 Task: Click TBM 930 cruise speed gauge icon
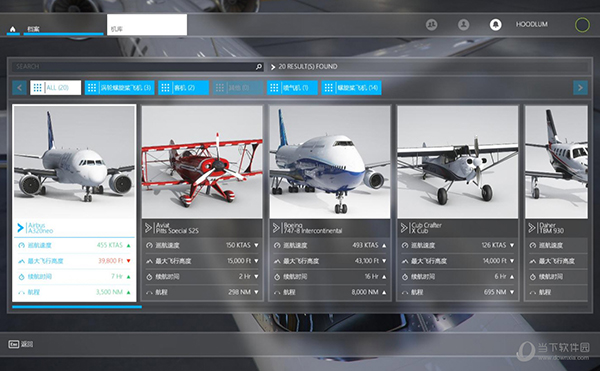pos(533,246)
